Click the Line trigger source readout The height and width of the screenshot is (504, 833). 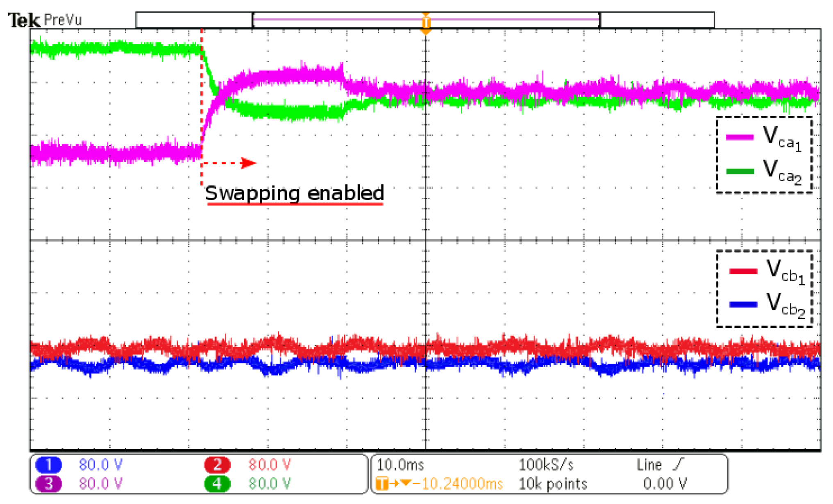pyautogui.click(x=649, y=465)
